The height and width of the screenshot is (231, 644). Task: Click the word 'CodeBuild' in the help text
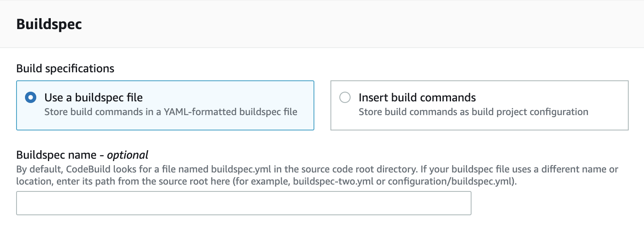pyautogui.click(x=88, y=169)
